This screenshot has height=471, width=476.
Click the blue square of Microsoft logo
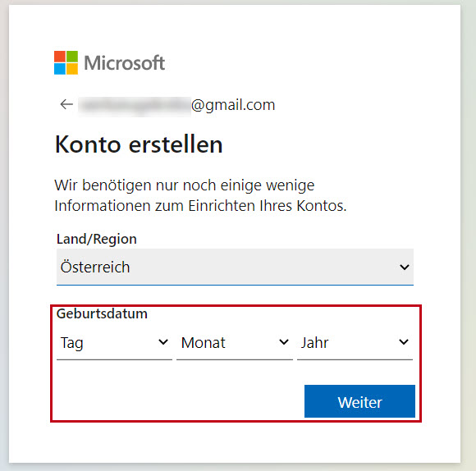pos(60,69)
